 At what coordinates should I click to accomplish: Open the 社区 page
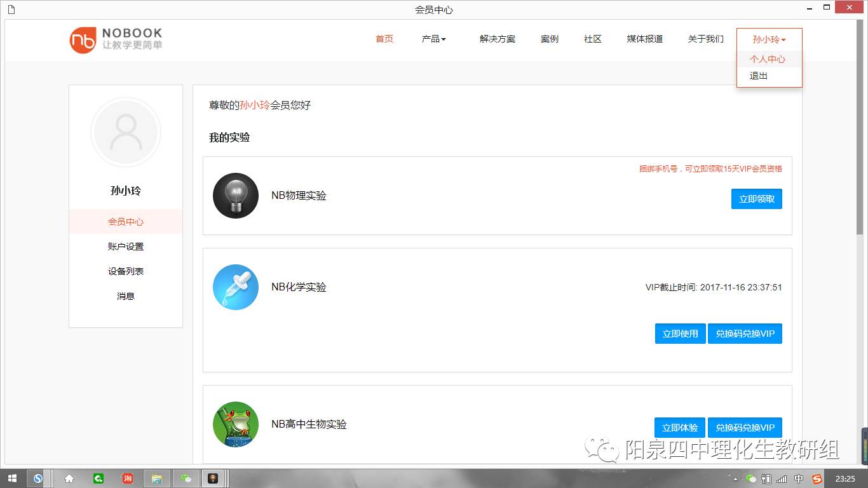[x=593, y=39]
